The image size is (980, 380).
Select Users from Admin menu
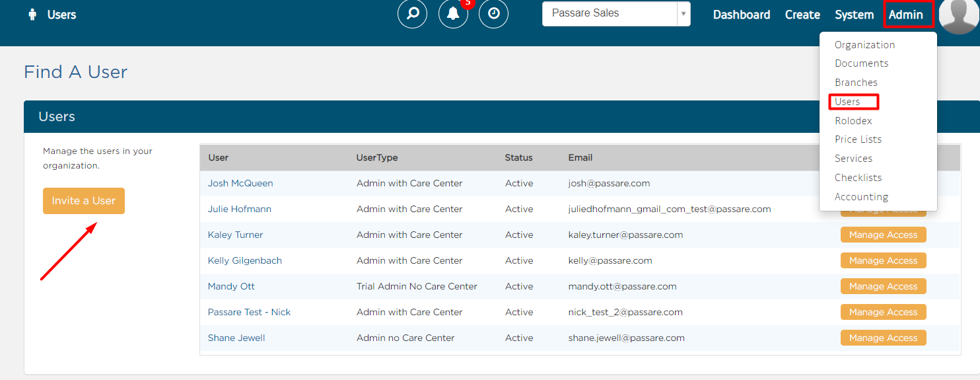(847, 102)
